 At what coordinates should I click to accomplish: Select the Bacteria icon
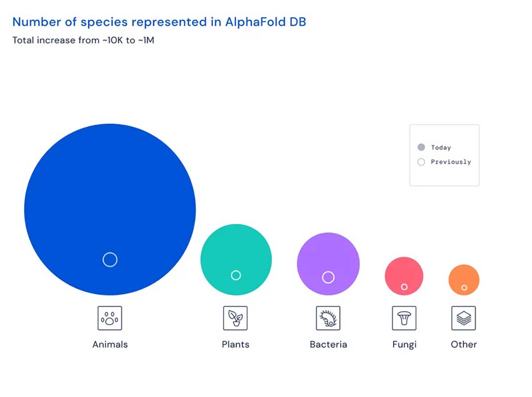point(328,318)
